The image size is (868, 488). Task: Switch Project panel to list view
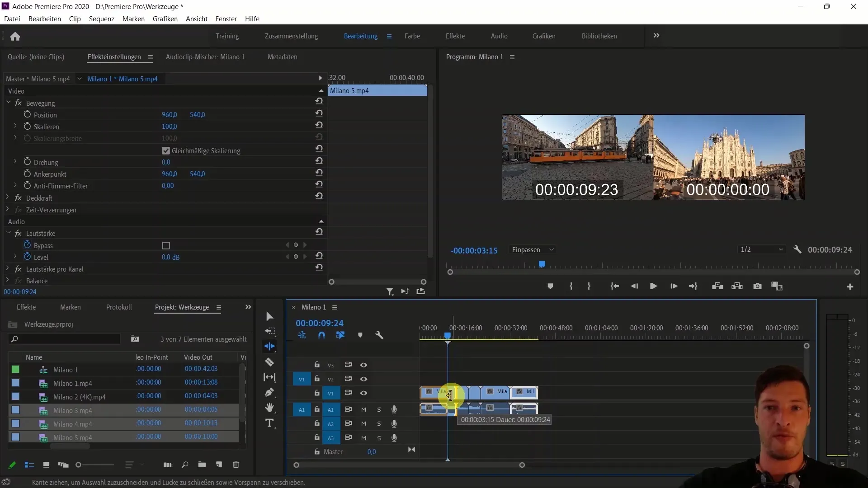coord(29,465)
